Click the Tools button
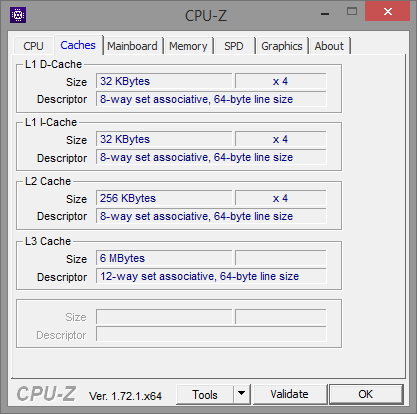 tap(205, 394)
